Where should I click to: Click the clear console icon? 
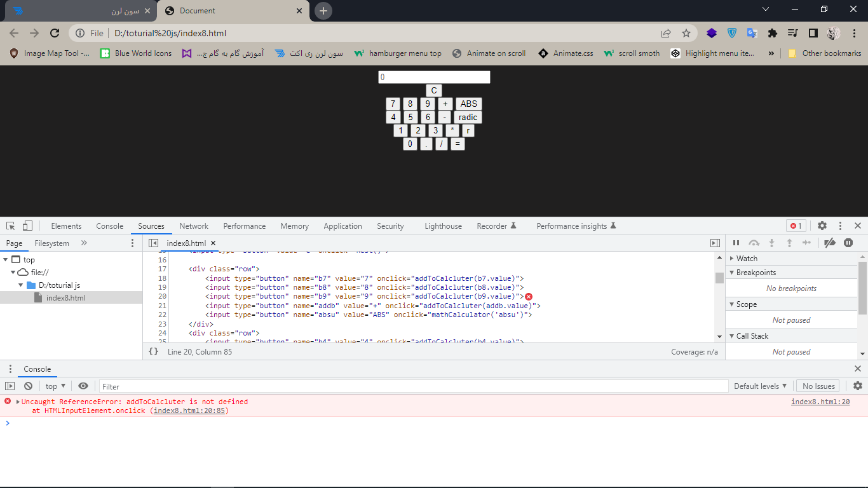28,386
